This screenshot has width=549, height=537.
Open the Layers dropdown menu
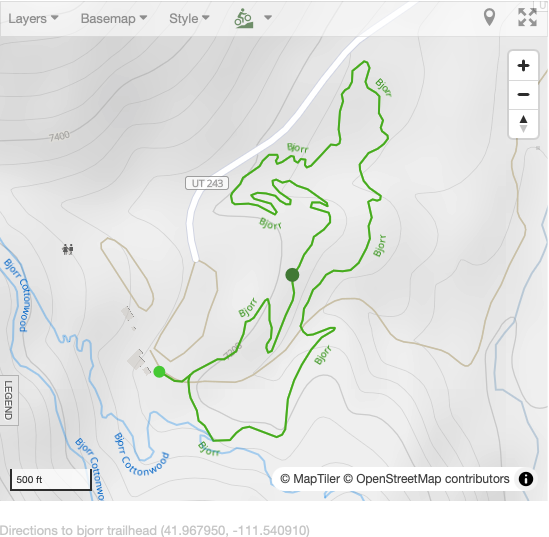(x=33, y=19)
